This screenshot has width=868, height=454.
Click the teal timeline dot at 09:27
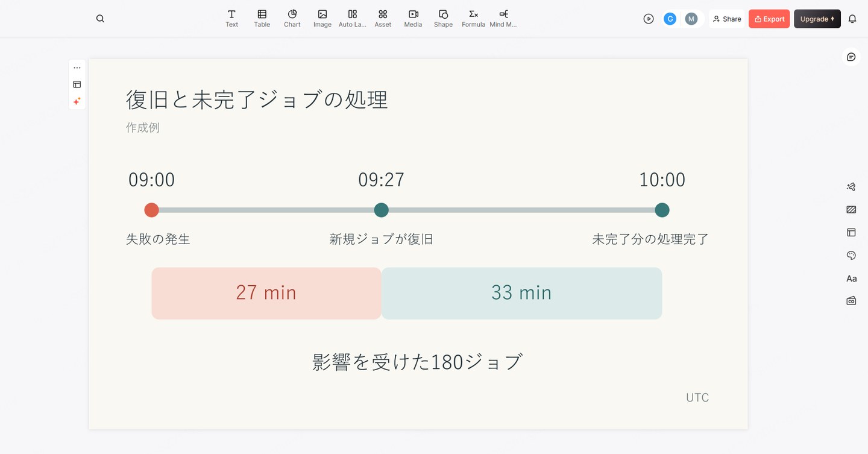click(x=381, y=210)
